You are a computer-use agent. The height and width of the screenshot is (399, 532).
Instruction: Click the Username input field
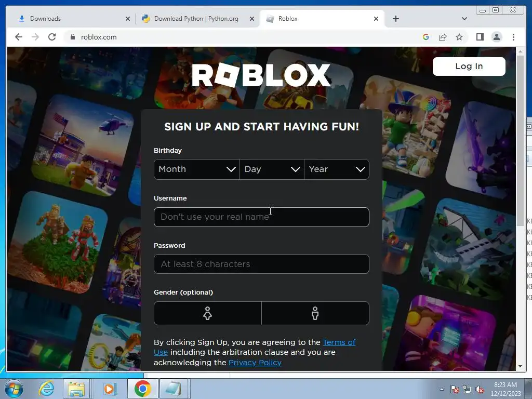(x=261, y=217)
